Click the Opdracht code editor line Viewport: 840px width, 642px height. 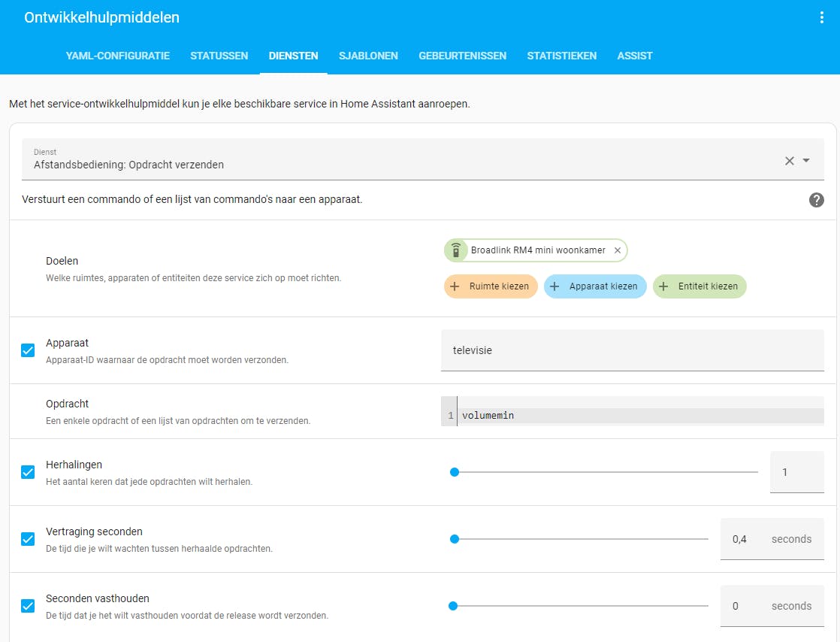point(639,415)
